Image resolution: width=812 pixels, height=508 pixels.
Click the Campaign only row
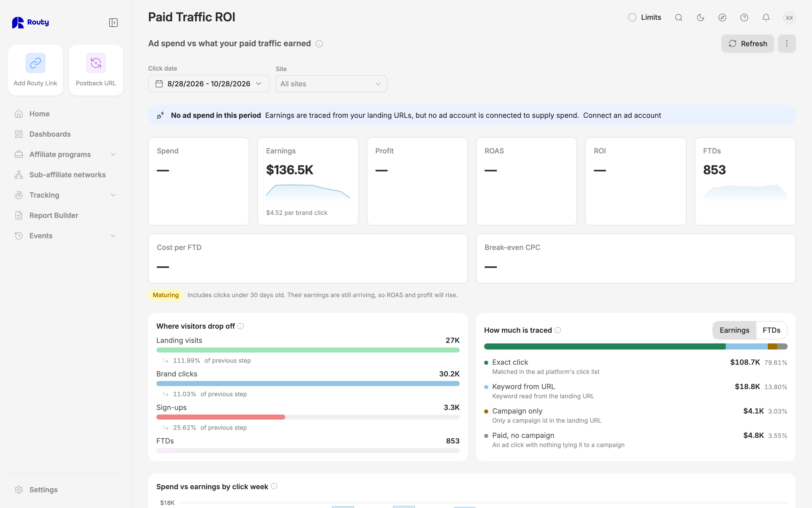coord(635,415)
